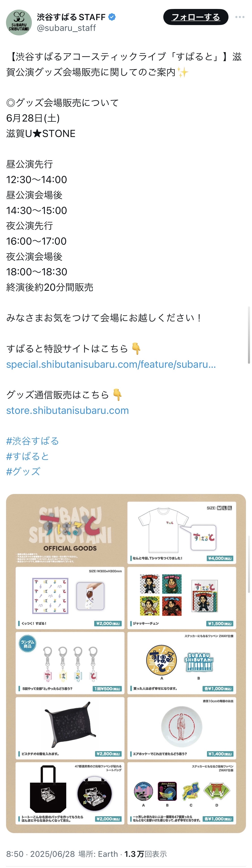Image resolution: width=252 pixels, height=868 pixels.
Task: Click the blue verified badge icon
Action: point(112,17)
